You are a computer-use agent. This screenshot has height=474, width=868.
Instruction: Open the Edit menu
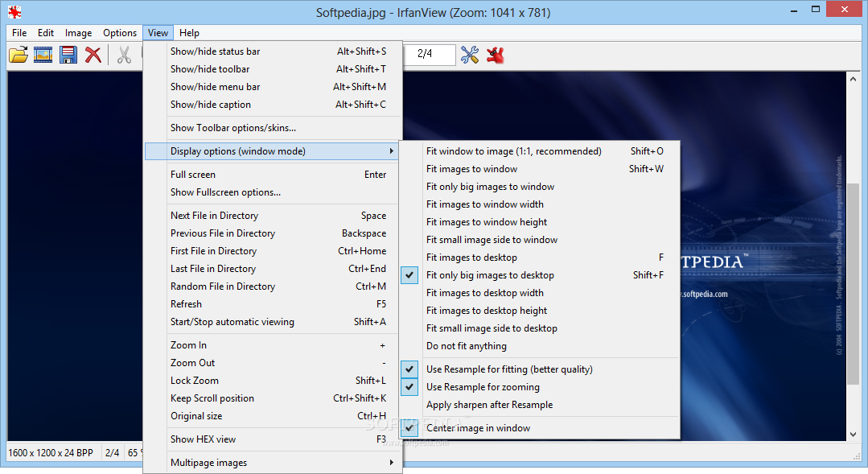[x=46, y=33]
